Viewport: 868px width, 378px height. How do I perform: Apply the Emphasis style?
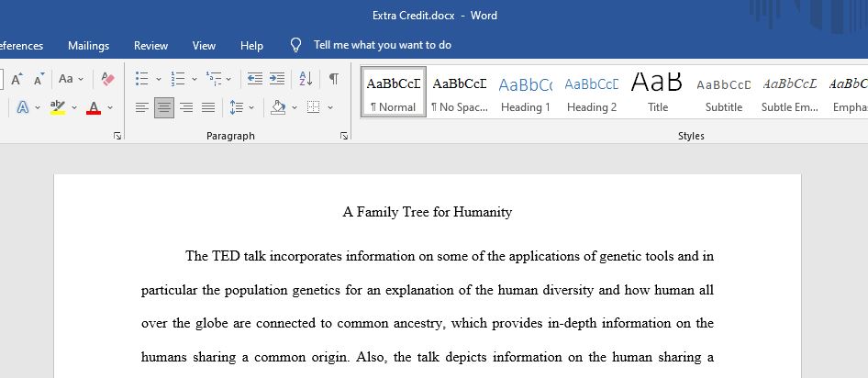(847, 92)
